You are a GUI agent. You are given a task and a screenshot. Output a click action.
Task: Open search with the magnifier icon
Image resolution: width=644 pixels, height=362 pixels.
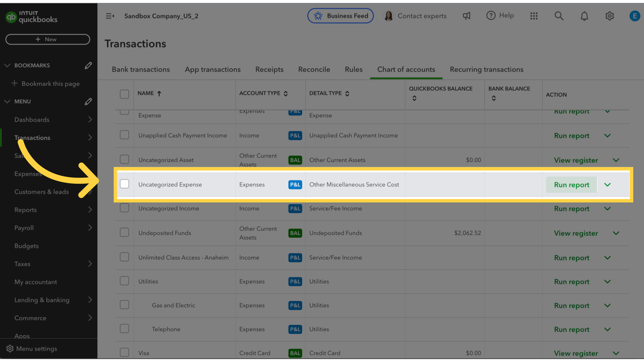point(559,16)
